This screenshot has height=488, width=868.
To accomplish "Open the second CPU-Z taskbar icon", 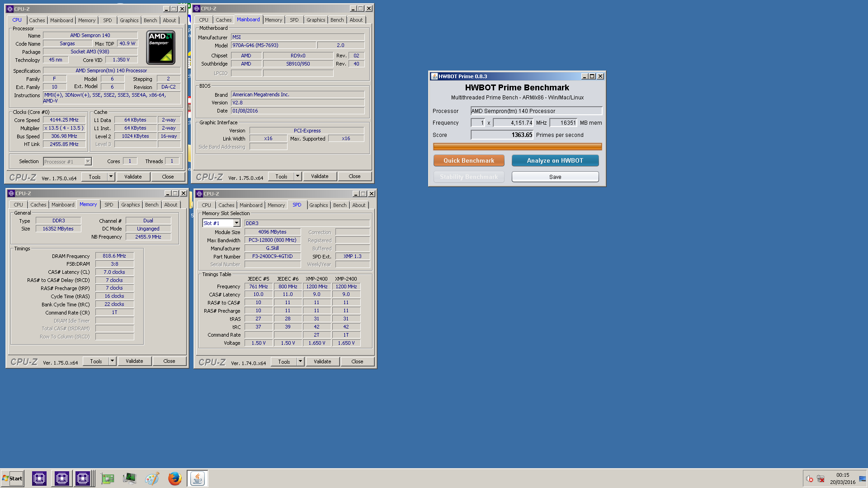I will point(61,478).
